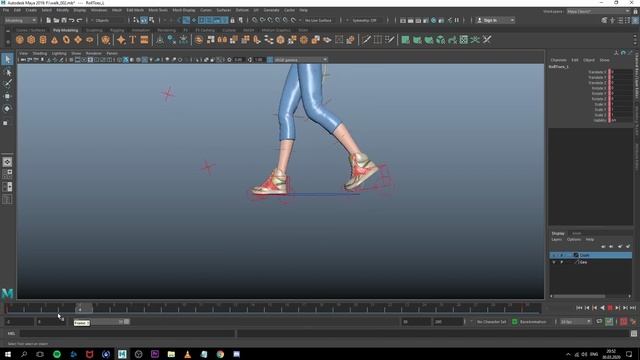The image size is (640, 360).
Task: Switch to the Poly Modeling shelf tab
Action: [65, 30]
